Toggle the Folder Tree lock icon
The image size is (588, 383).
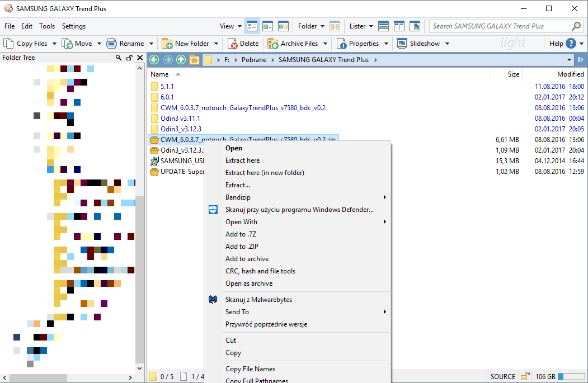[x=129, y=58]
